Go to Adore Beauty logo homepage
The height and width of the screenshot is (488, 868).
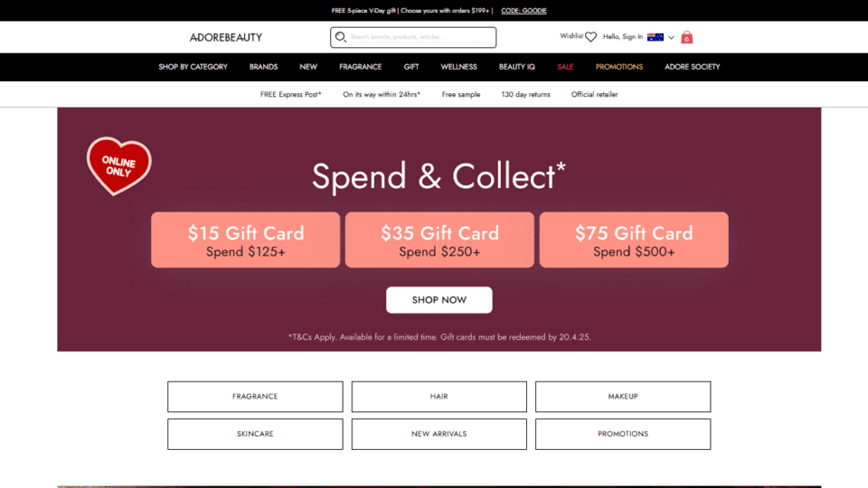coord(226,38)
